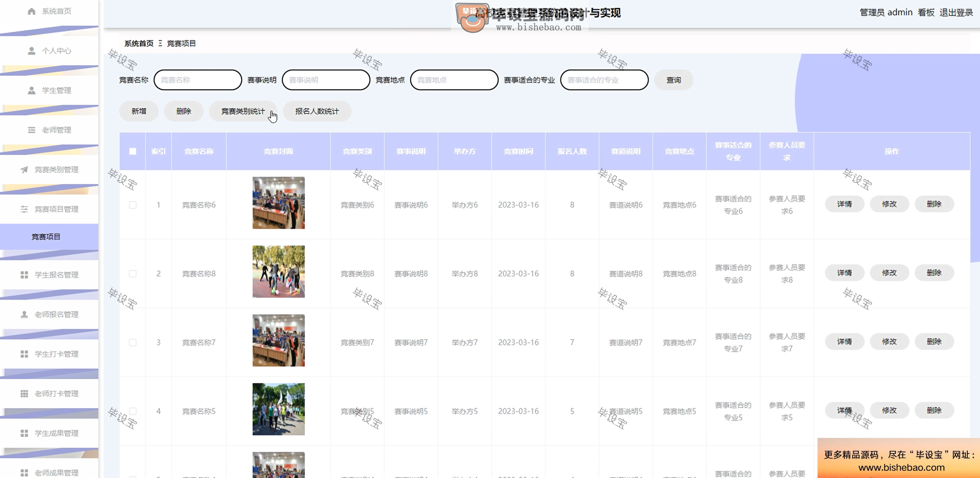Expand 老师报名管理 sidebar menu

50,315
